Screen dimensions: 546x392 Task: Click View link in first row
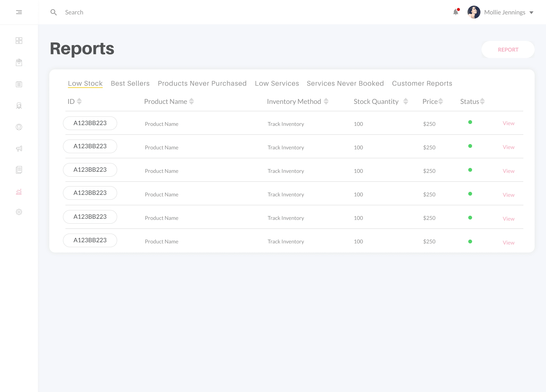coord(508,123)
